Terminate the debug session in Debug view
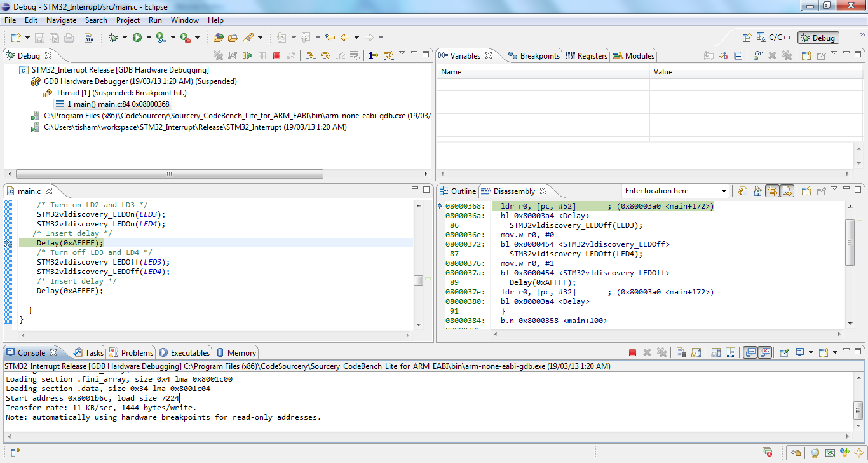This screenshot has width=868, height=463. (276, 56)
